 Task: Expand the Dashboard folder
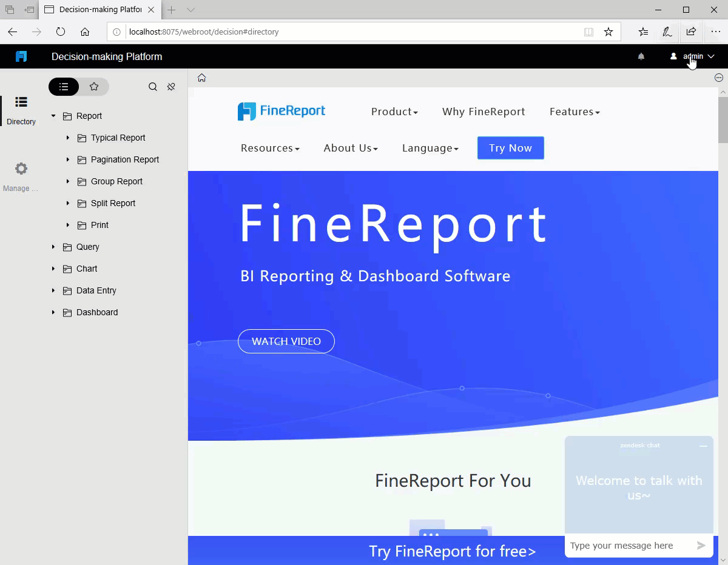(x=53, y=312)
